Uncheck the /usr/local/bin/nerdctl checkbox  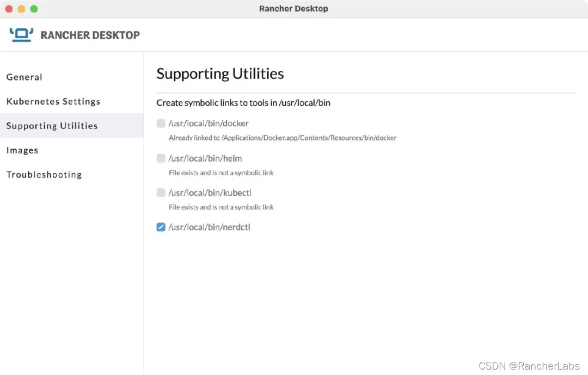click(x=161, y=228)
